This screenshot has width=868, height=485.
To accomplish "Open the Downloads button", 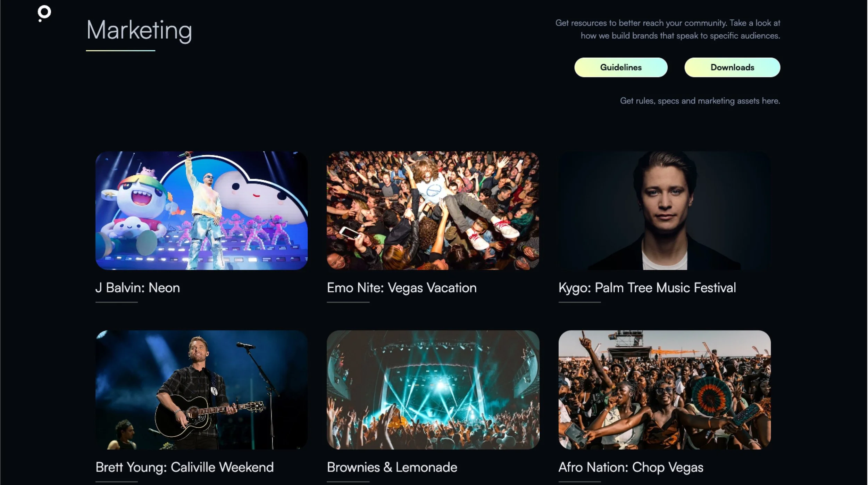I will pyautogui.click(x=732, y=67).
